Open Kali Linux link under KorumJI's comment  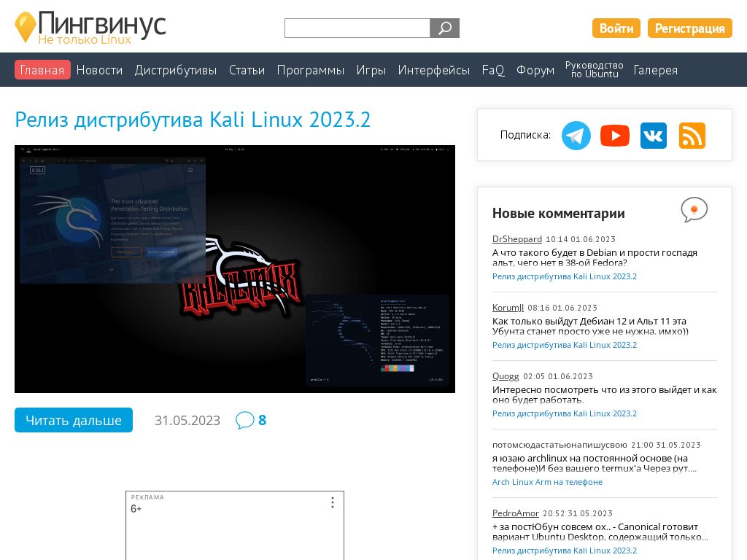coord(565,345)
